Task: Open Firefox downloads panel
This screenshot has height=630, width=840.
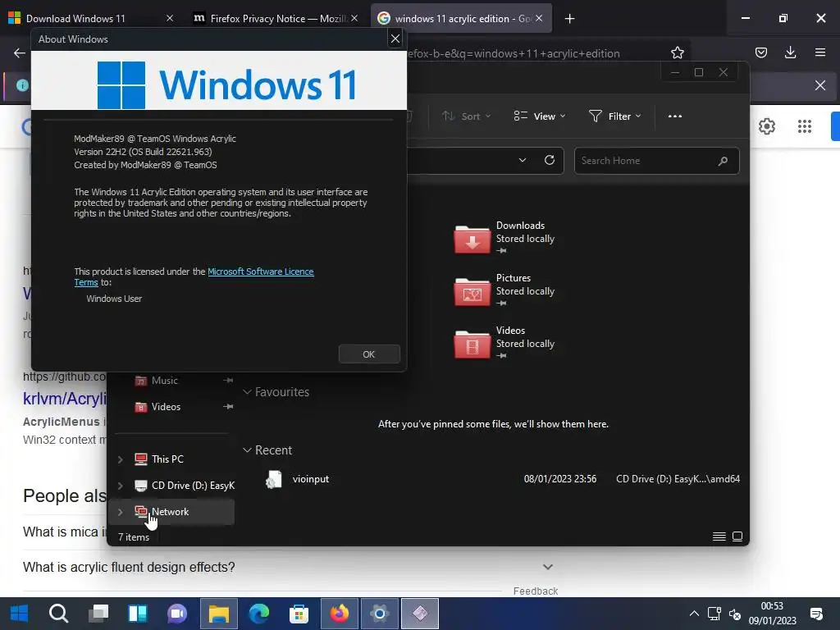Action: [x=790, y=52]
